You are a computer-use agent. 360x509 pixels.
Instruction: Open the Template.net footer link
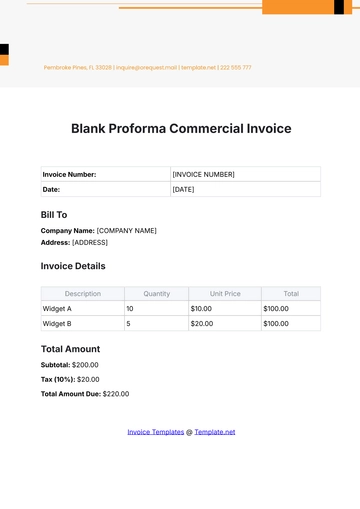(215, 432)
